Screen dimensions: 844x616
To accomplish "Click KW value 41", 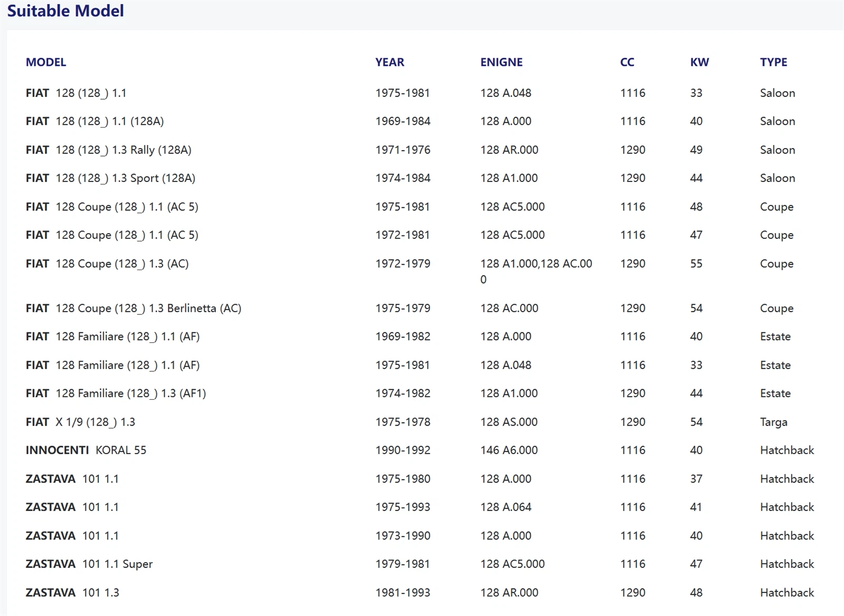I will [696, 507].
